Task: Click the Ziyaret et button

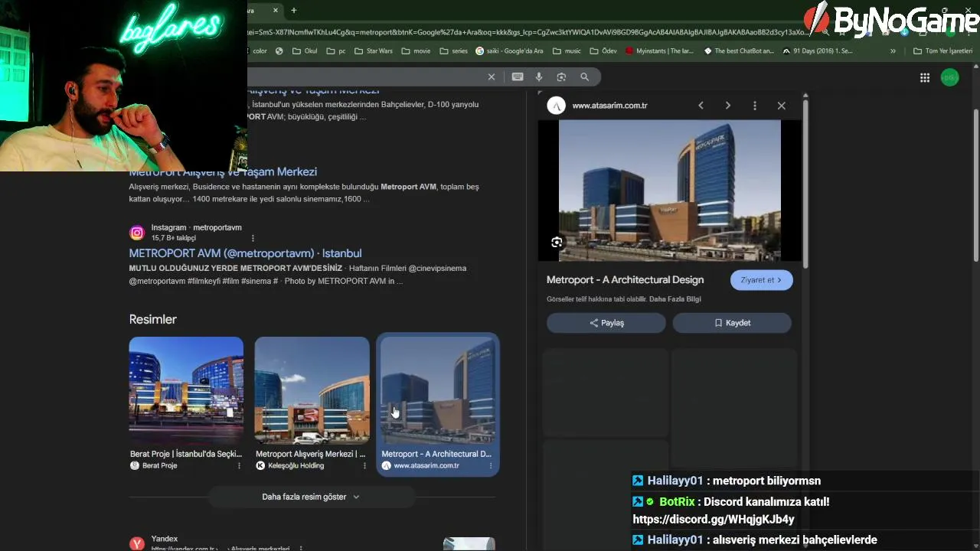Action: click(x=761, y=280)
